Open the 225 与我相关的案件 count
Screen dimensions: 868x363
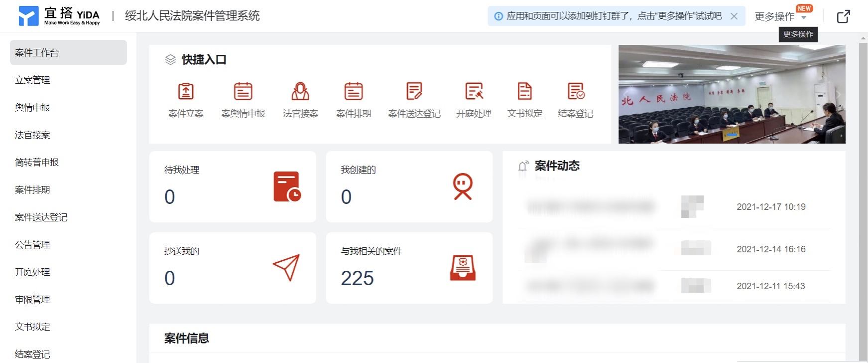point(357,278)
